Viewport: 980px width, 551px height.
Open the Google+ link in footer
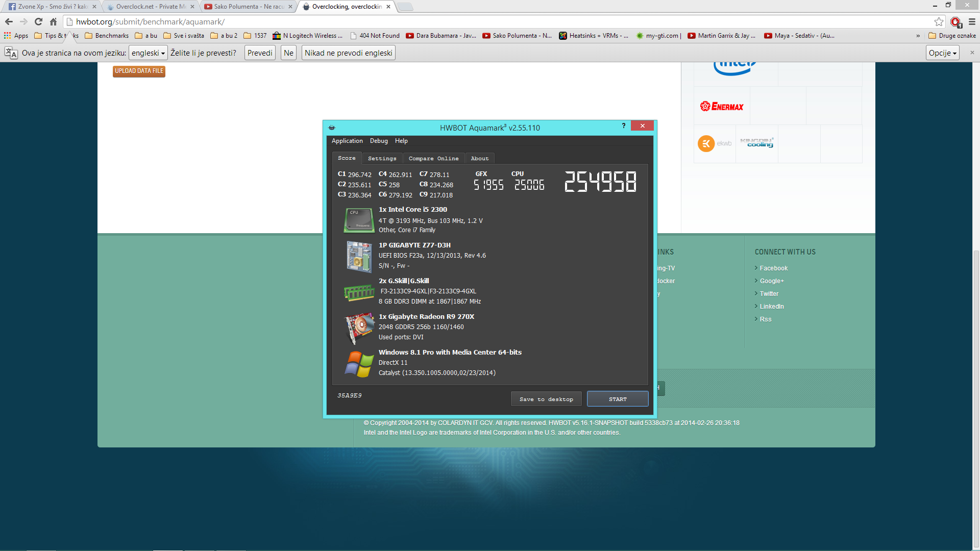(771, 281)
